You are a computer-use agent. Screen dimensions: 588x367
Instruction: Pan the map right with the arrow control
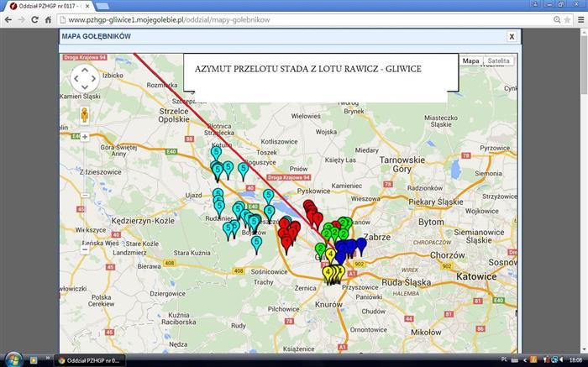click(94, 80)
